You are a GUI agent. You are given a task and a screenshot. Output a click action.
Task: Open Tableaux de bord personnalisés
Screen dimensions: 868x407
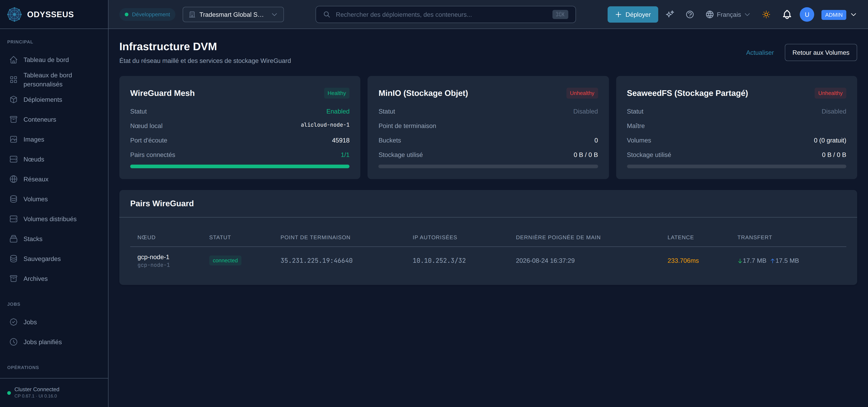click(x=54, y=80)
